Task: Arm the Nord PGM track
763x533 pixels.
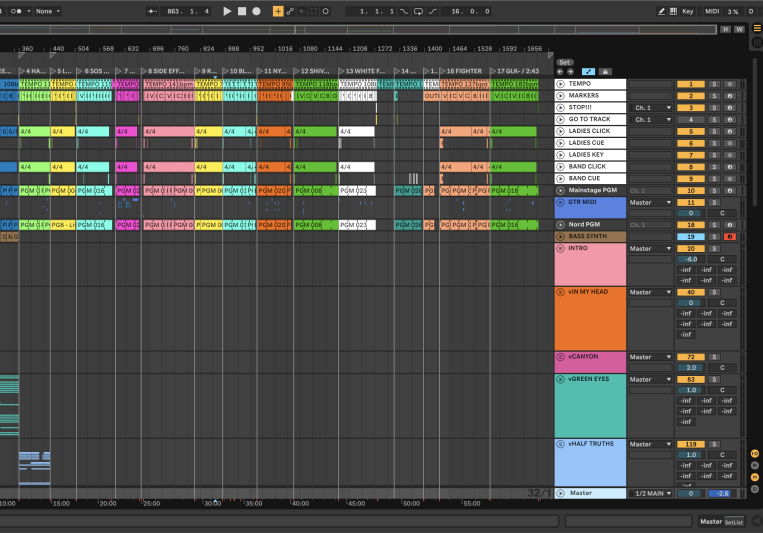Action: [x=729, y=225]
